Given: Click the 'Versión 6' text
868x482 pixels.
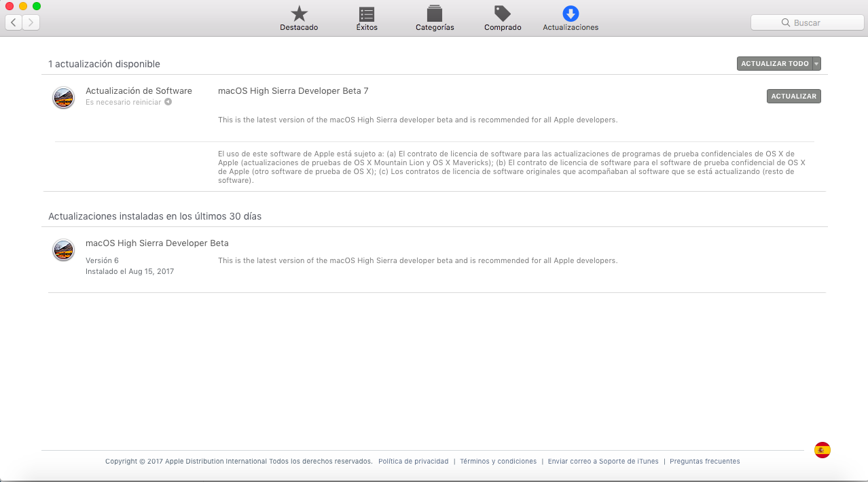Looking at the screenshot, I should click(x=102, y=260).
